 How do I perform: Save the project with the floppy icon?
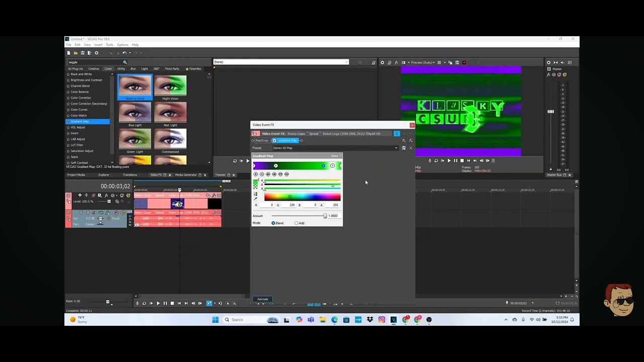(83, 53)
